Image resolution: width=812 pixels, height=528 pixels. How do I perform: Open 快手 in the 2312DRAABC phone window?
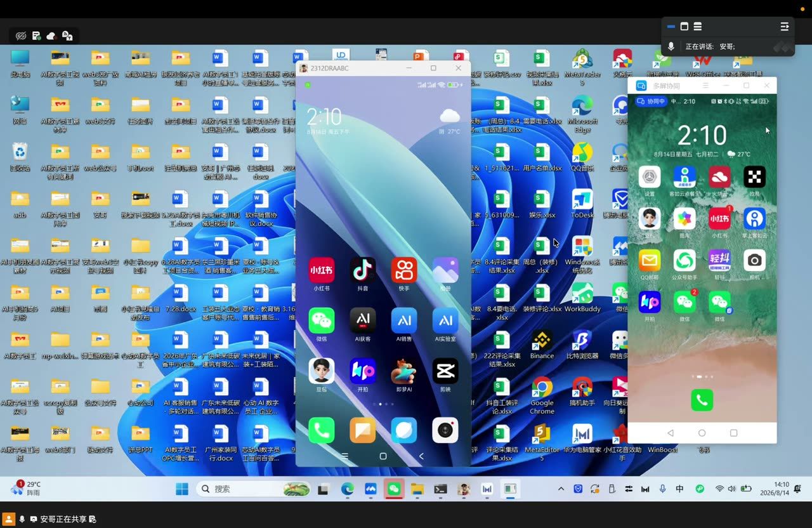pos(404,270)
